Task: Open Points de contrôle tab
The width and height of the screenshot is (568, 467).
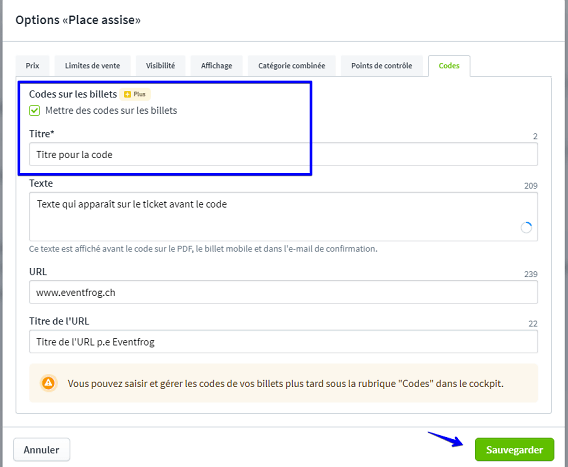Action: (x=382, y=66)
